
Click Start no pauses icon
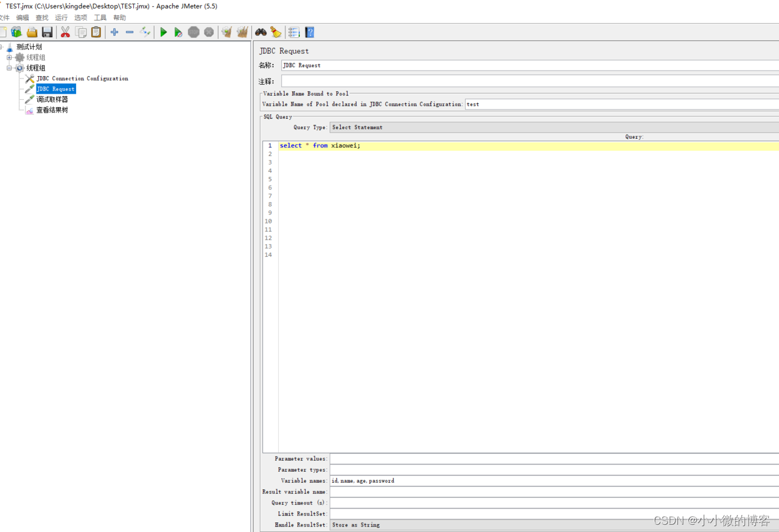coord(178,32)
